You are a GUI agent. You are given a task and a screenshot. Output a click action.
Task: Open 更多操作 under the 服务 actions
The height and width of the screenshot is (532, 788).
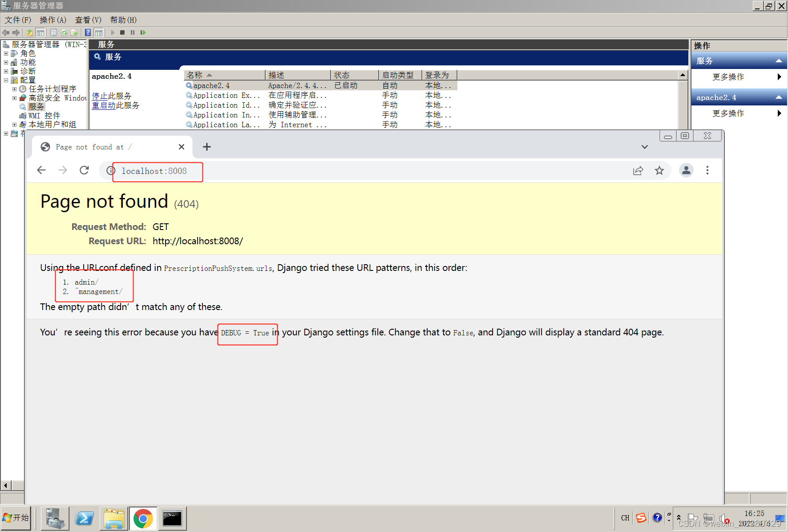pos(739,77)
